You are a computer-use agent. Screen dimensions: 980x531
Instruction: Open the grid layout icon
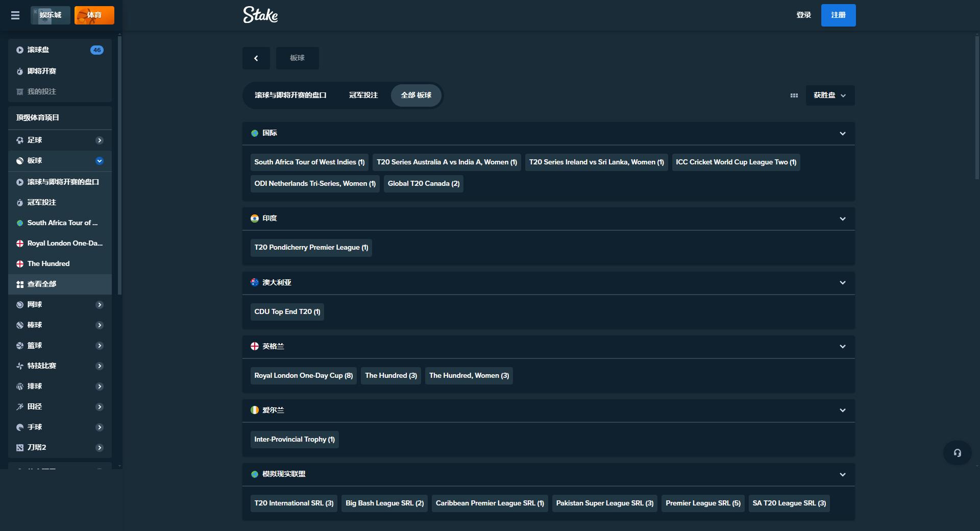coord(794,95)
